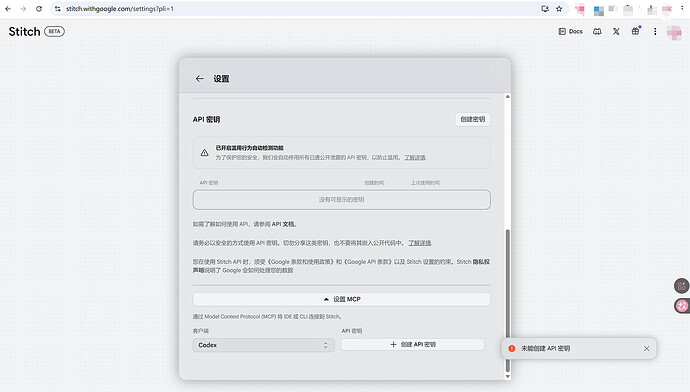This screenshot has height=392, width=690.
Task: Open the Codex client dropdown
Action: [264, 345]
